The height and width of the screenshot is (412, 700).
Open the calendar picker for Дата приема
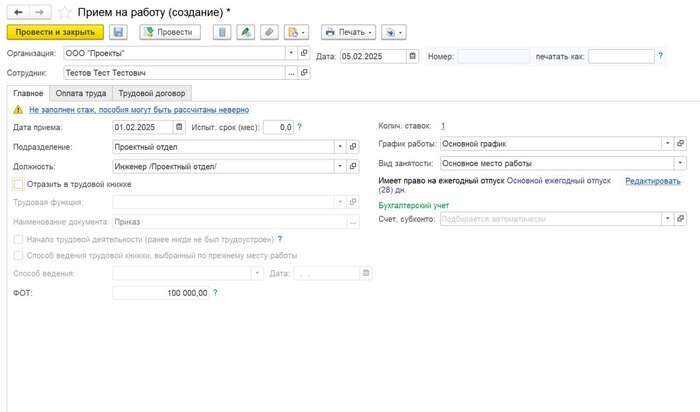[x=180, y=127]
